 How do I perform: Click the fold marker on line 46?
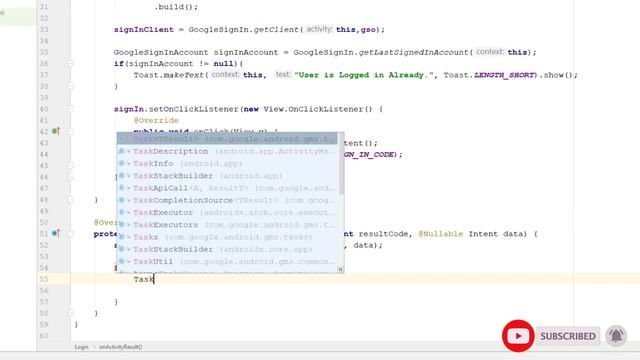(x=70, y=177)
